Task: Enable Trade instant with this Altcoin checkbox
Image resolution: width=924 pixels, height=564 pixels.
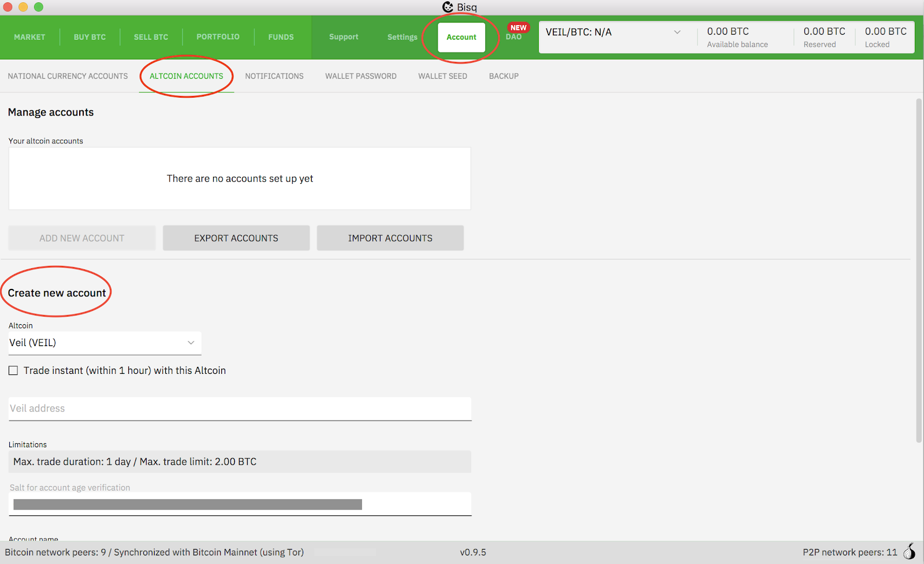Action: click(13, 370)
